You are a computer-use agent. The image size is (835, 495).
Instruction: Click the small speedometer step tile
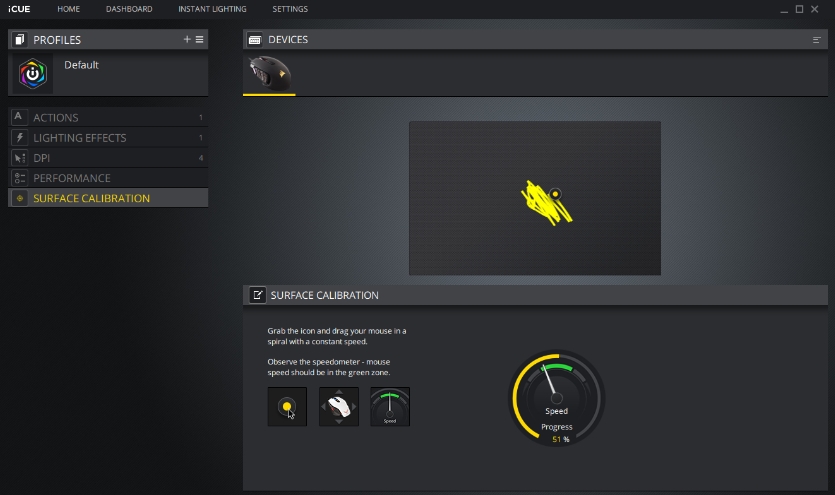pos(390,407)
